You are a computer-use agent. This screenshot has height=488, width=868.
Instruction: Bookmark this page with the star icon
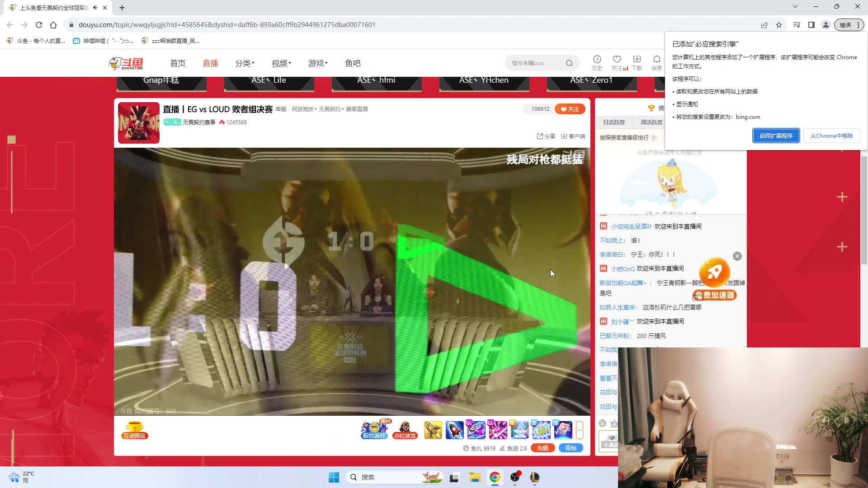(x=779, y=25)
